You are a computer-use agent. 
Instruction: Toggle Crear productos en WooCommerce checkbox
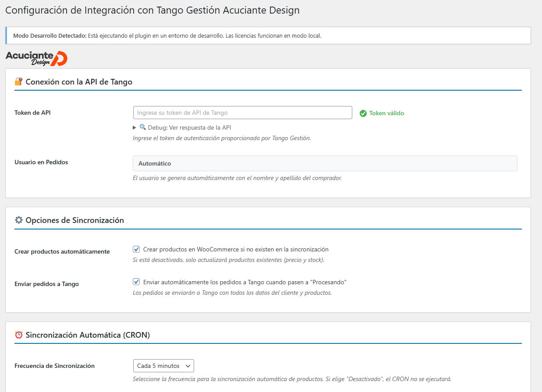(136, 249)
